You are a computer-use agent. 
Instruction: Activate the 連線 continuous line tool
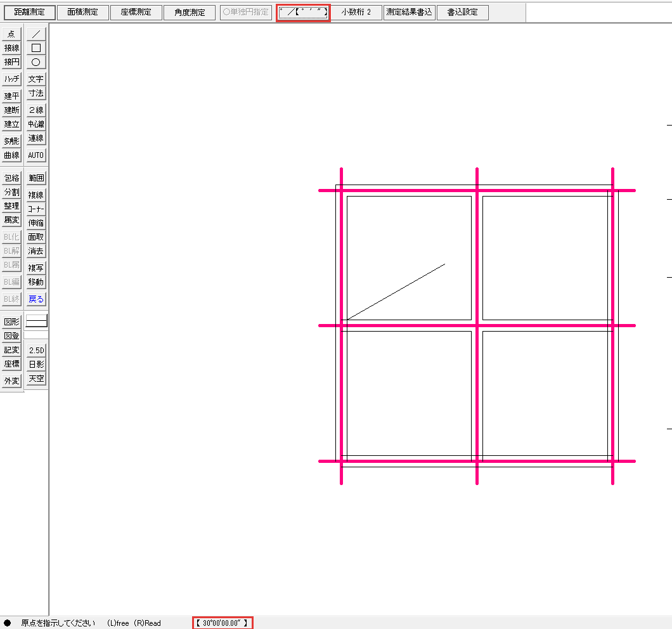[36, 138]
